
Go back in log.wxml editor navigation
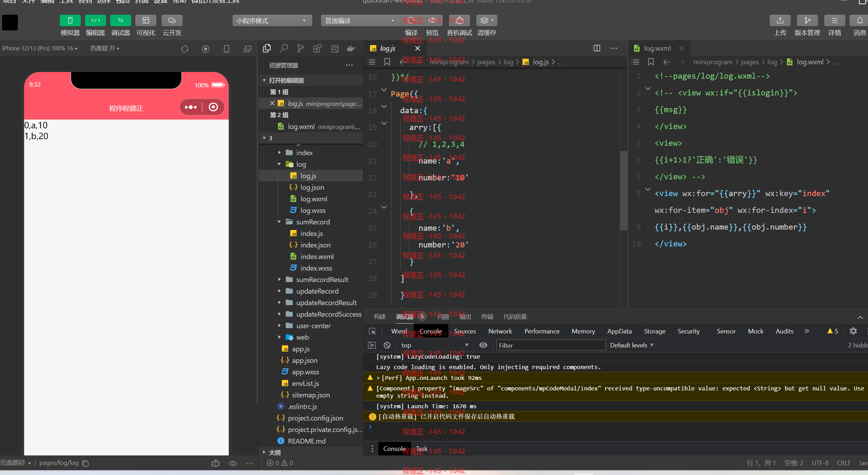click(x=667, y=62)
